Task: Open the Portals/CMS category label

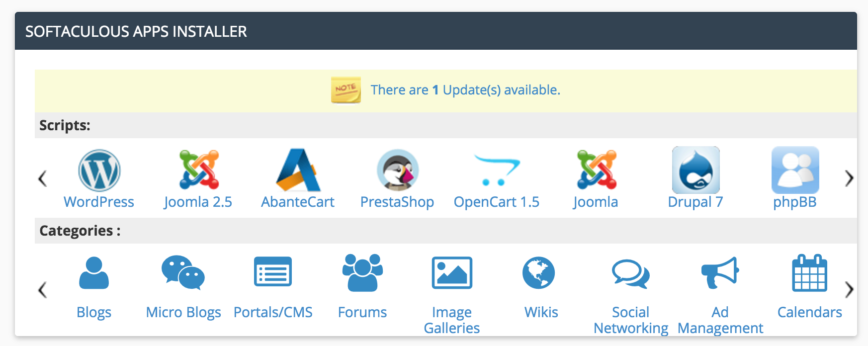Action: pyautogui.click(x=273, y=312)
